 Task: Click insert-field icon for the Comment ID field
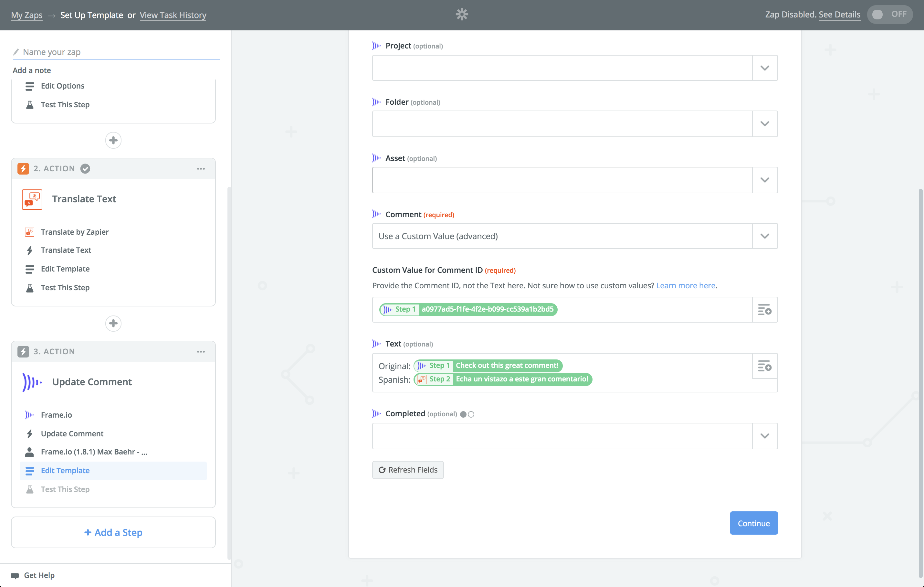point(764,309)
